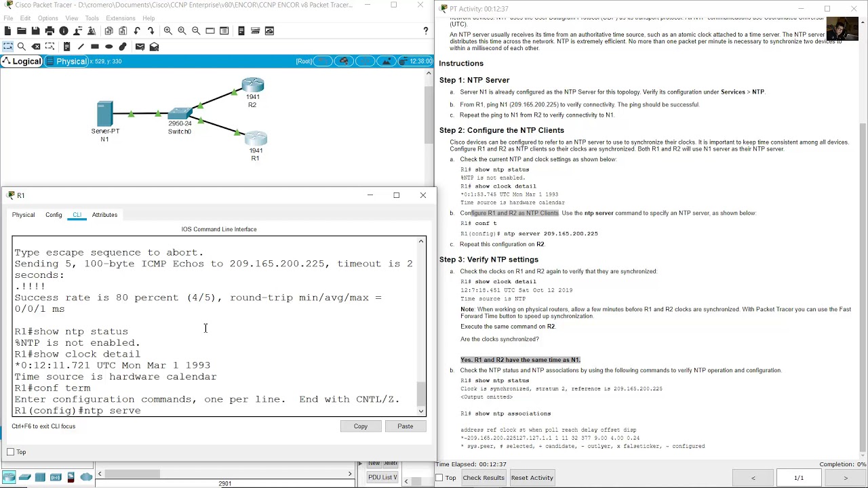This screenshot has height=488, width=868.
Task: Open the Edit menu
Action: pos(25,18)
